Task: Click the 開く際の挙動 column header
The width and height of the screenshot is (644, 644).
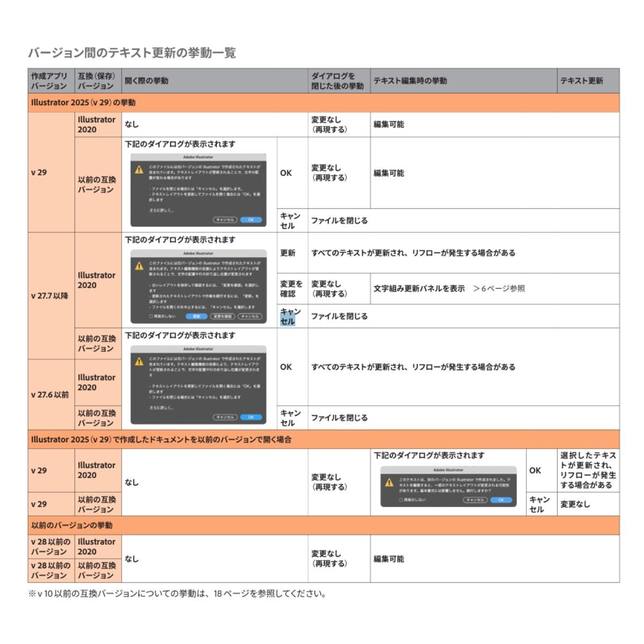Action: [x=215, y=81]
